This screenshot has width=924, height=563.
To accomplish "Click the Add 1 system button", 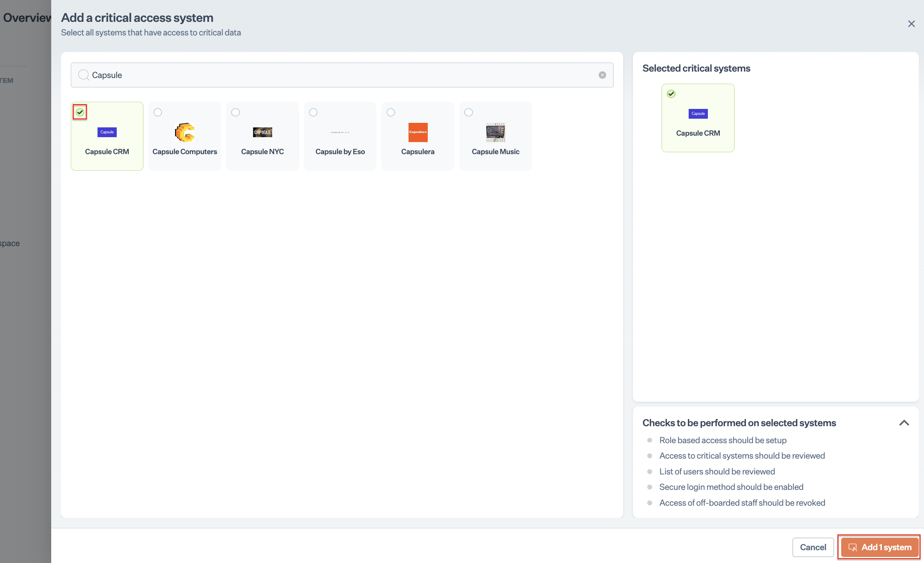I will [879, 547].
